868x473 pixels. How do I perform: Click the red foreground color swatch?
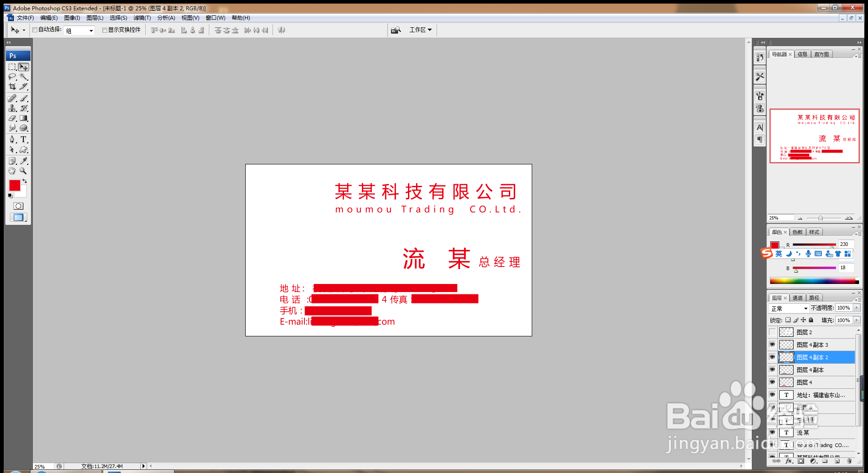(x=14, y=186)
